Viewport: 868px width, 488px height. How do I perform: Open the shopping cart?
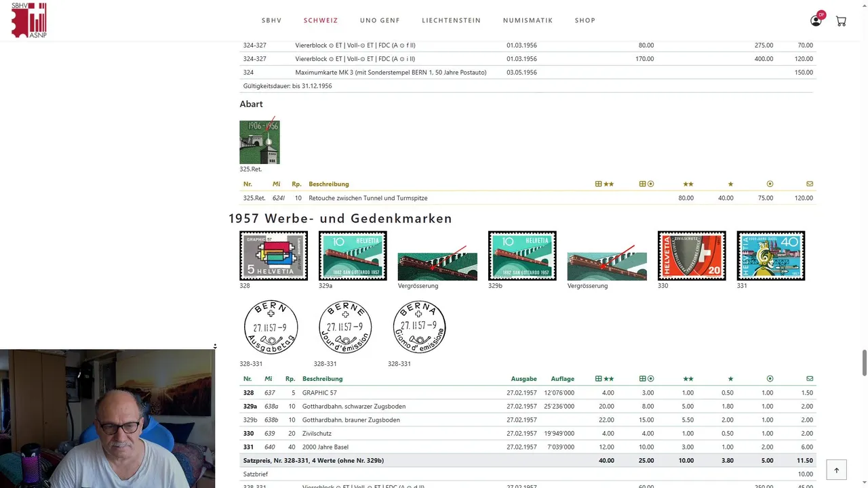pos(841,21)
